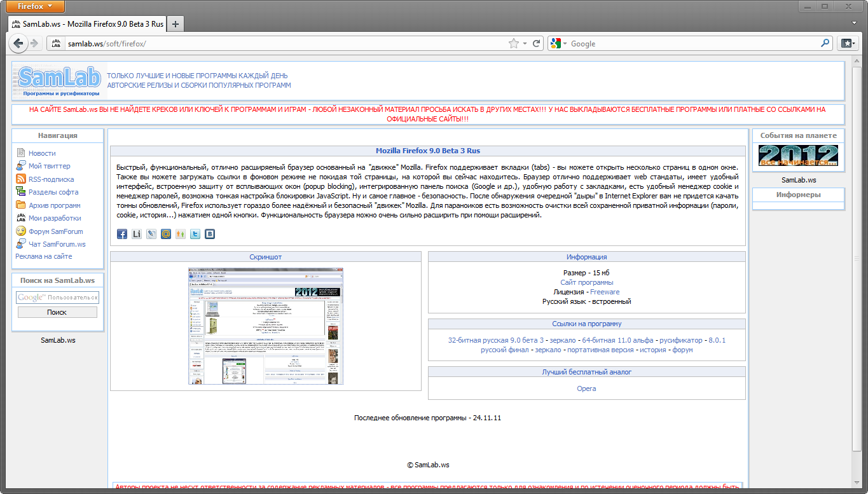The height and width of the screenshot is (494, 868).
Task: Click Последнее обновление программы - 24.11.11 text
Action: coord(428,418)
